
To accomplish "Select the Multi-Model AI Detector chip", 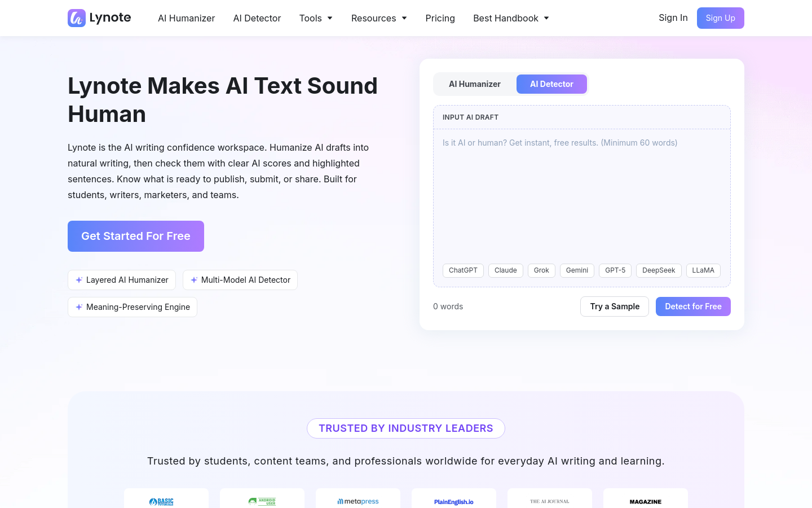I will (x=240, y=280).
